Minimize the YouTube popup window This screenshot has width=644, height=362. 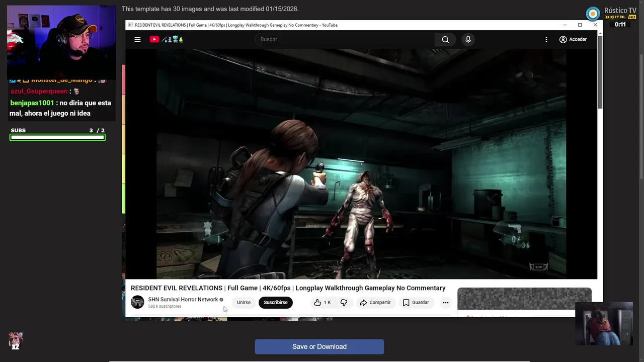(x=565, y=25)
